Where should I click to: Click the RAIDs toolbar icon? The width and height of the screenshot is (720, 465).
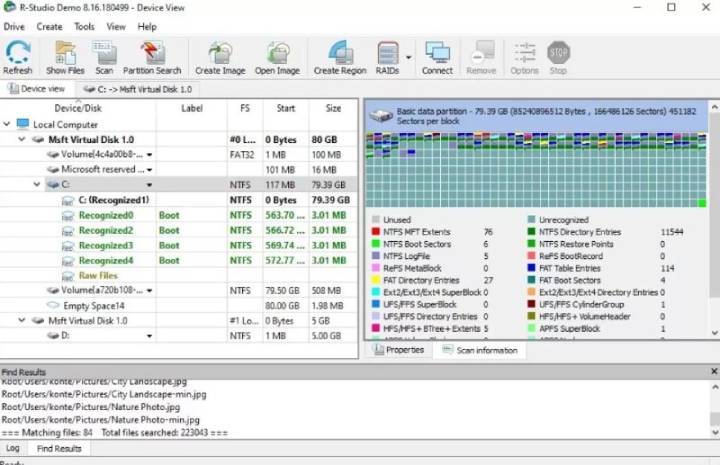pyautogui.click(x=388, y=57)
